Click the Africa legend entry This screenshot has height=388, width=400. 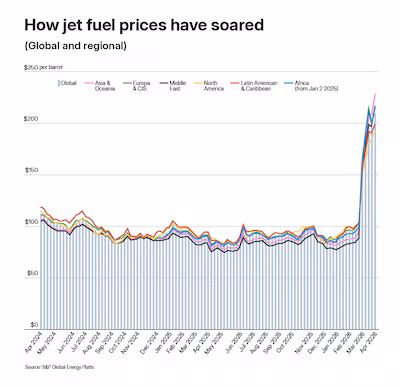[311, 86]
